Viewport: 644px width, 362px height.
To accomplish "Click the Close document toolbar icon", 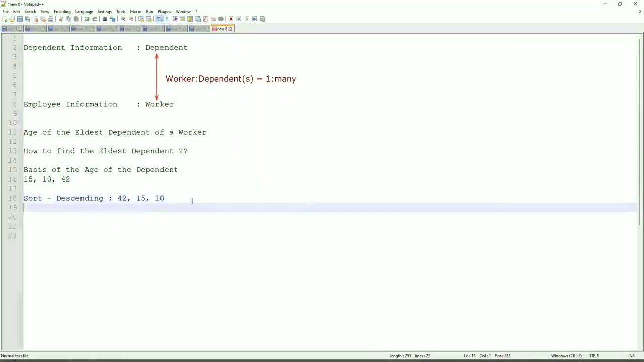I will 36,19.
